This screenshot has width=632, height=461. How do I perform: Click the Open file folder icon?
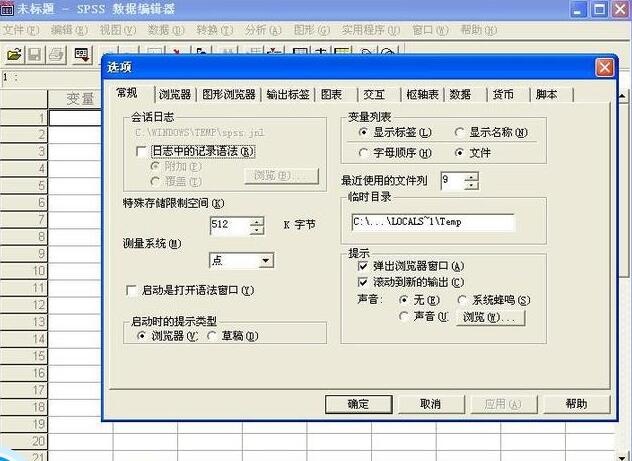tap(15, 55)
